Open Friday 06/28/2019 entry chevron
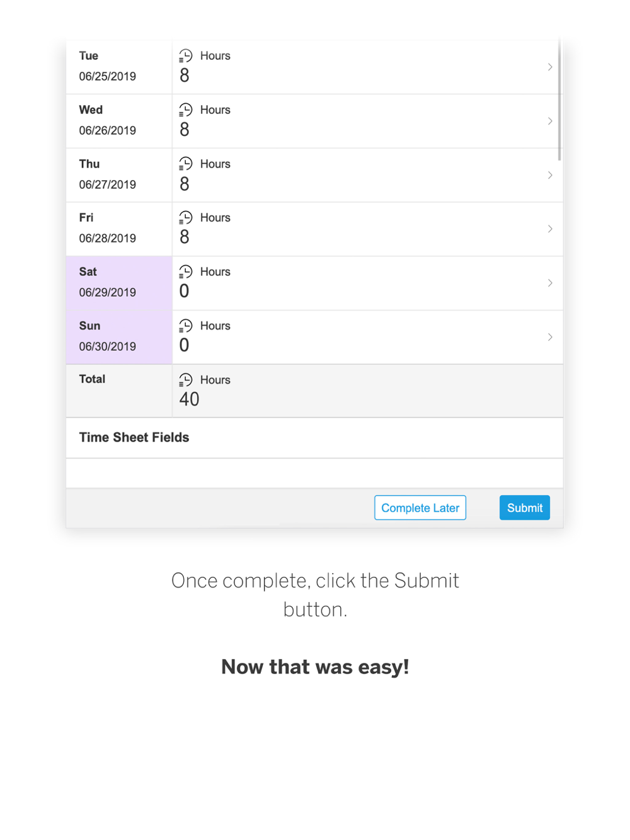The image size is (630, 840). coord(550,229)
